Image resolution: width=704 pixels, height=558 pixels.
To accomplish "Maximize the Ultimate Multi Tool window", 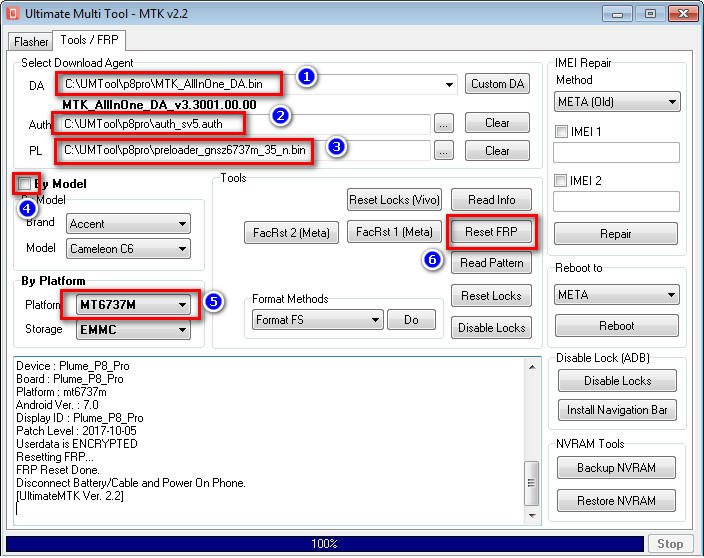I will [651, 14].
